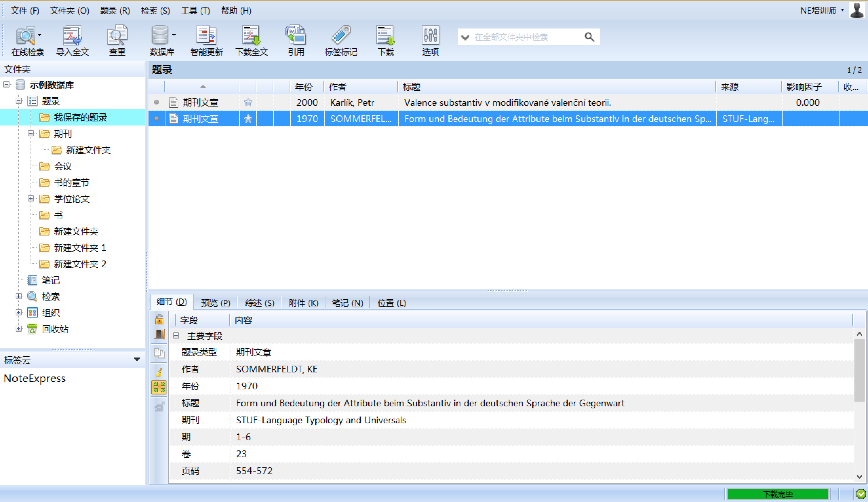Image resolution: width=868 pixels, height=502 pixels.
Task: Open the 题录 (R) menu
Action: coord(115,11)
